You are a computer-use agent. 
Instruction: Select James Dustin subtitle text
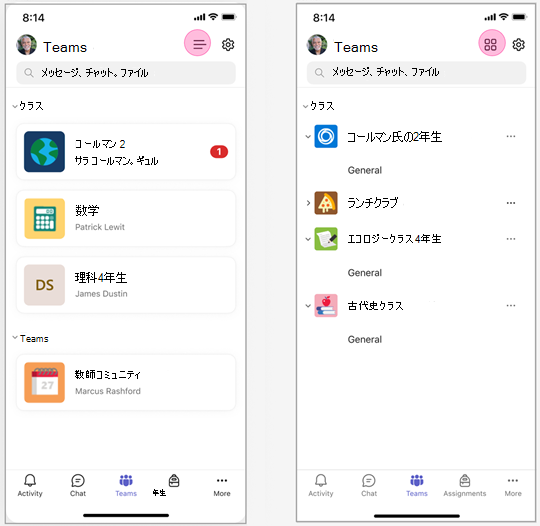tap(101, 294)
